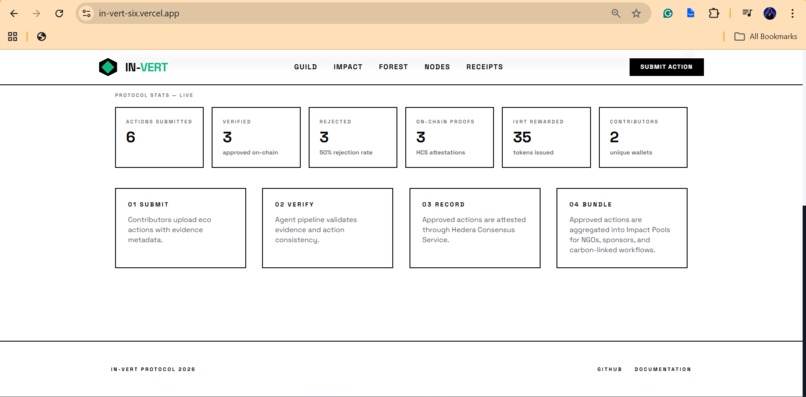Open the Grammarly extension icon
Image resolution: width=806 pixels, height=397 pixels.
(x=668, y=14)
